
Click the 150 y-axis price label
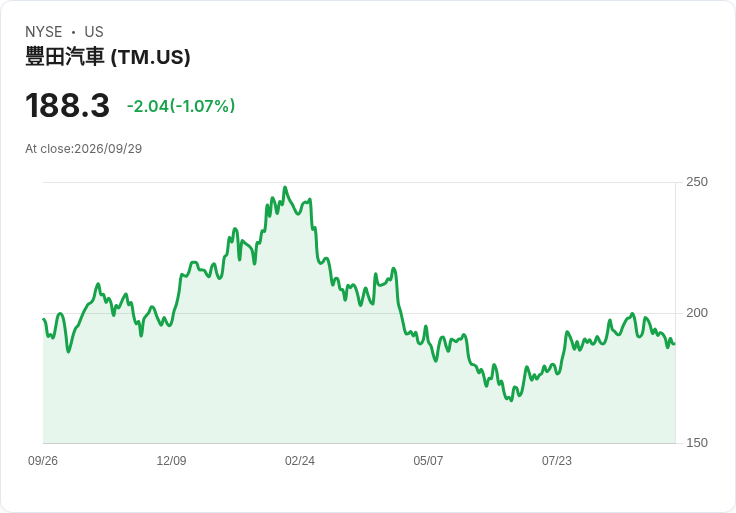tap(697, 443)
